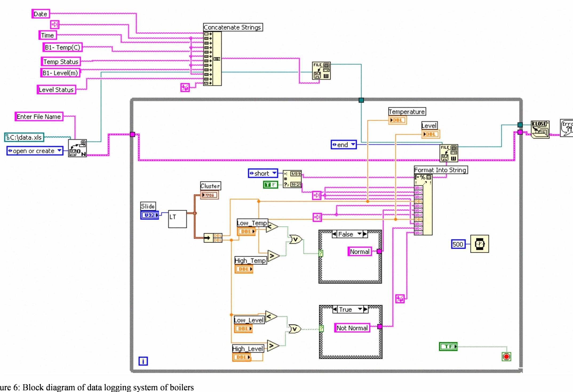The height and width of the screenshot is (392, 573).
Task: Click the Low_Temp less-than comparator
Action: (272, 227)
